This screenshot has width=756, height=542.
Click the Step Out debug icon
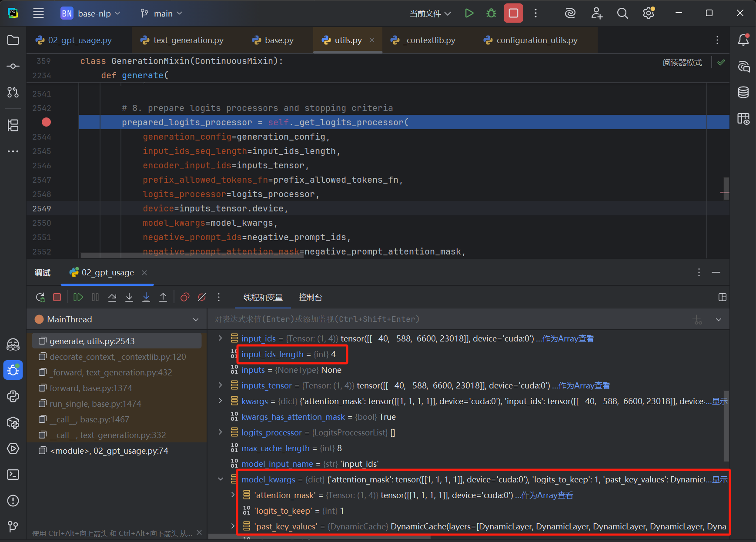click(163, 297)
